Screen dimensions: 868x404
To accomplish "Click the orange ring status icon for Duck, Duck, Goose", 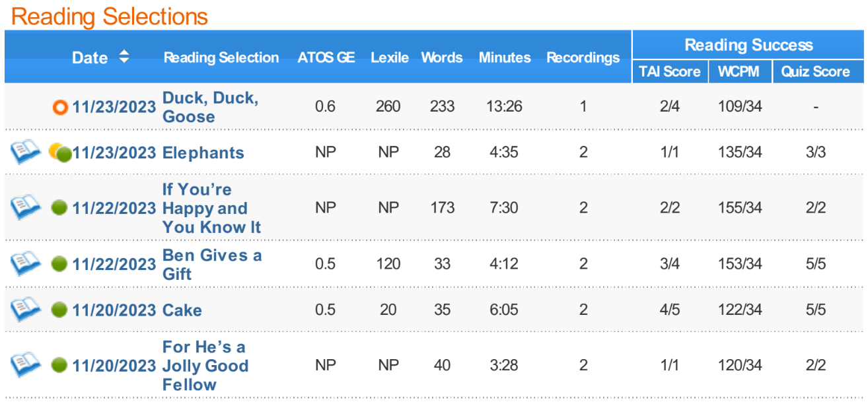I will [61, 107].
